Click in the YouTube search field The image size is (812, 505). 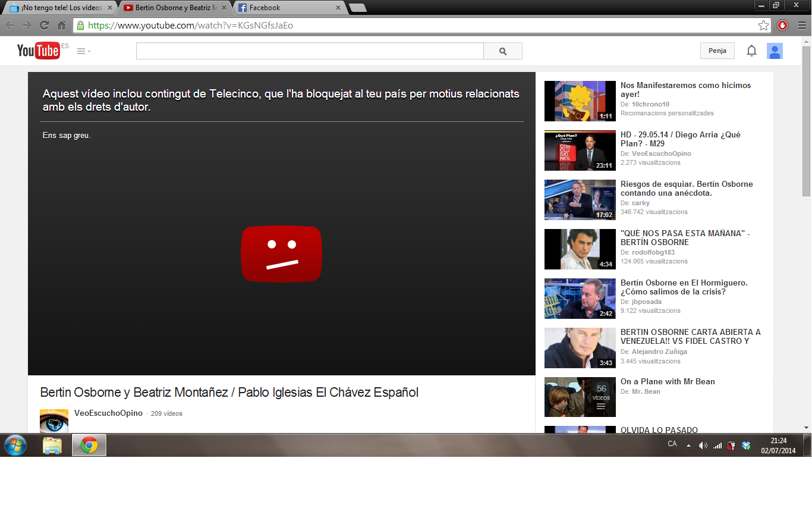tap(309, 51)
